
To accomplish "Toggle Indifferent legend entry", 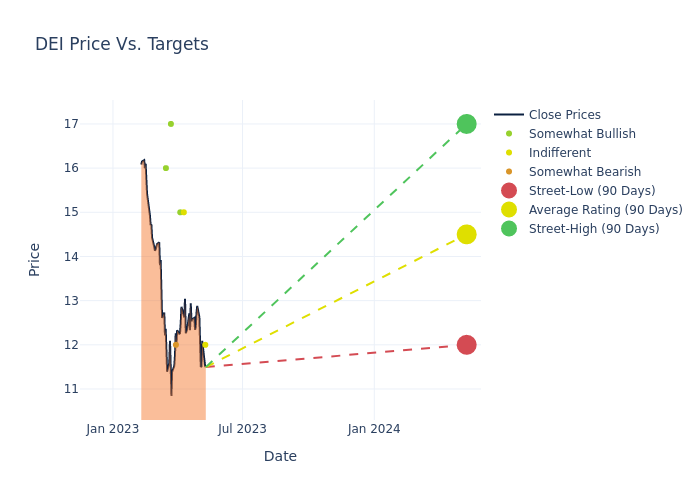I will [x=559, y=153].
